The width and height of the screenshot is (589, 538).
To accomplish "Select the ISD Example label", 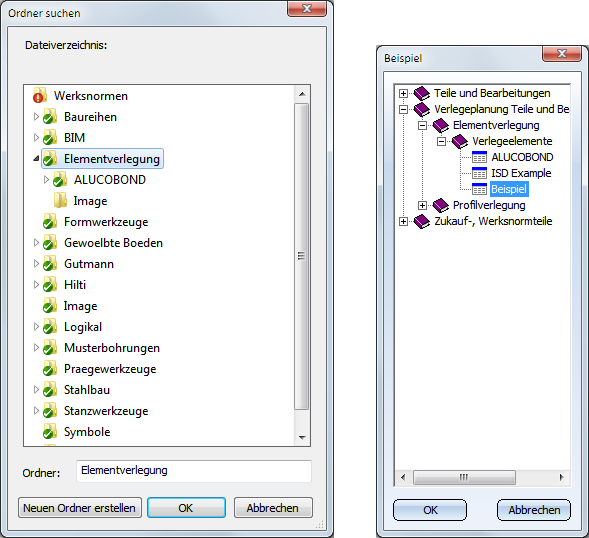I will tap(521, 173).
